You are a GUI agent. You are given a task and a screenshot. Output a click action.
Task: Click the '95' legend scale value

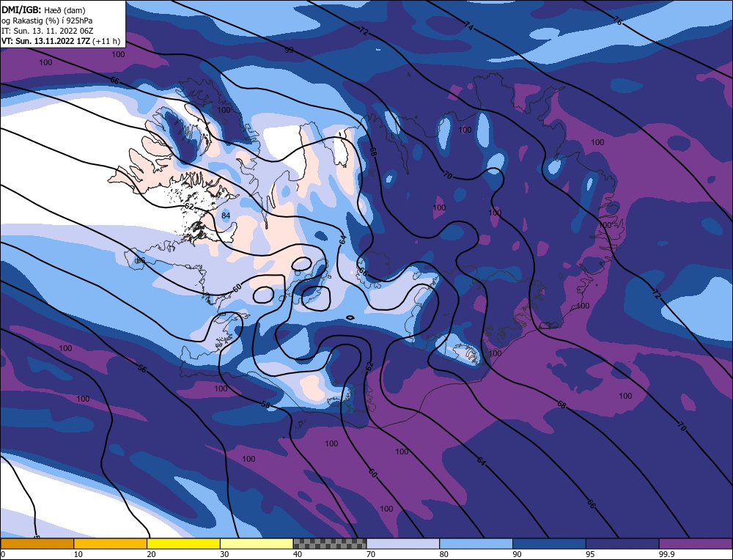click(590, 554)
